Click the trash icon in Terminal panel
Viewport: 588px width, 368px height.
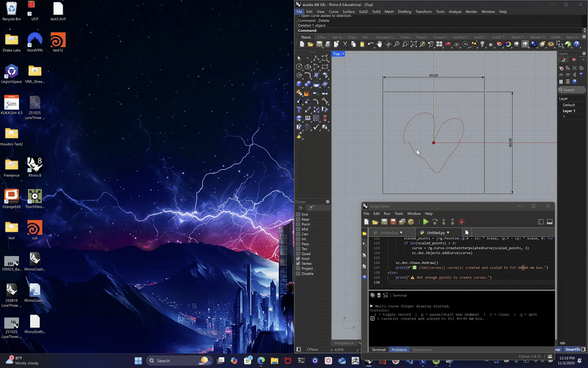click(380, 294)
